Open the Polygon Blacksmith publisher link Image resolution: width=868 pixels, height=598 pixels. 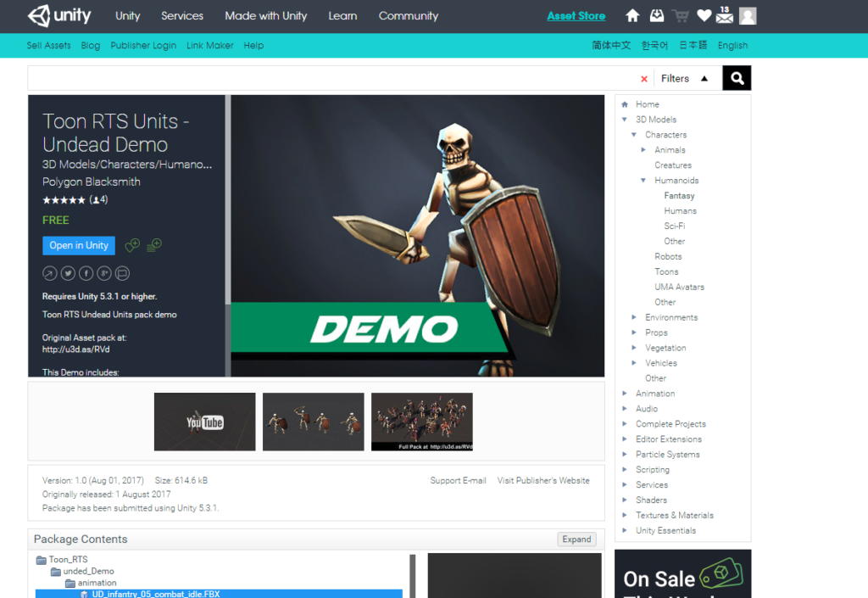[x=92, y=182]
